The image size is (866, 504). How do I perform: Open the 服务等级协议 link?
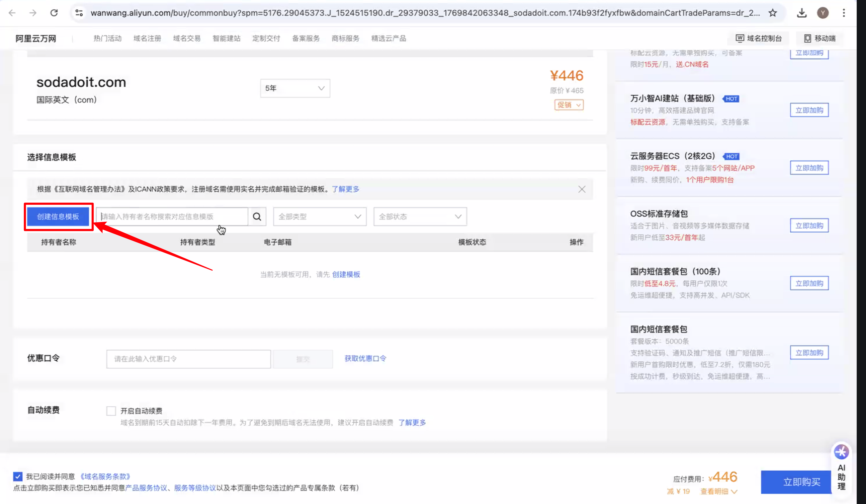195,488
